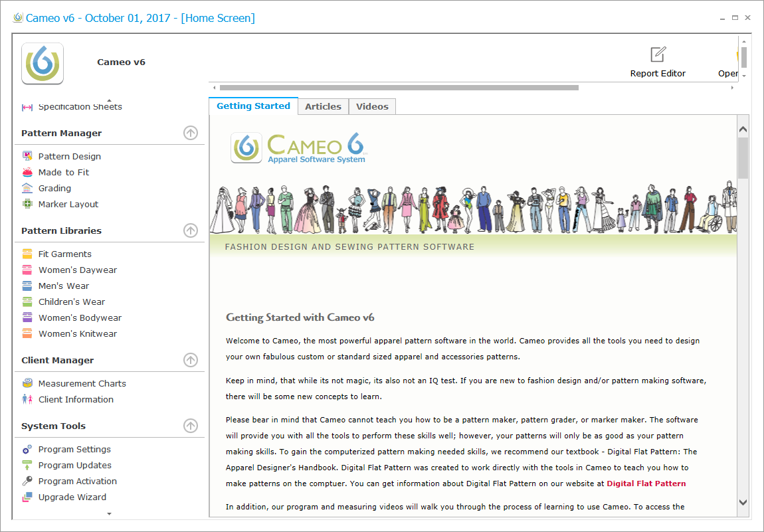Switch to the Videos tab
Screen dimensions: 764x532
pyautogui.click(x=372, y=106)
